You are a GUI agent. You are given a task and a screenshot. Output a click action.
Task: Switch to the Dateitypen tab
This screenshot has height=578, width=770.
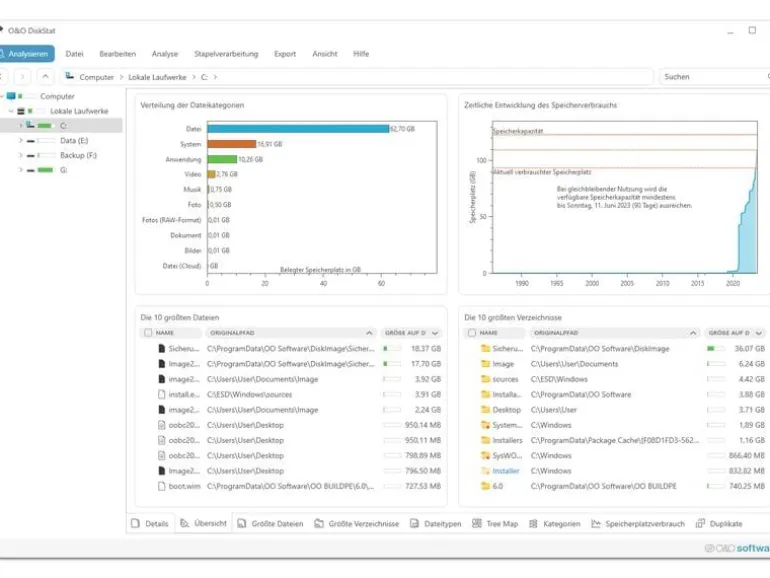436,523
